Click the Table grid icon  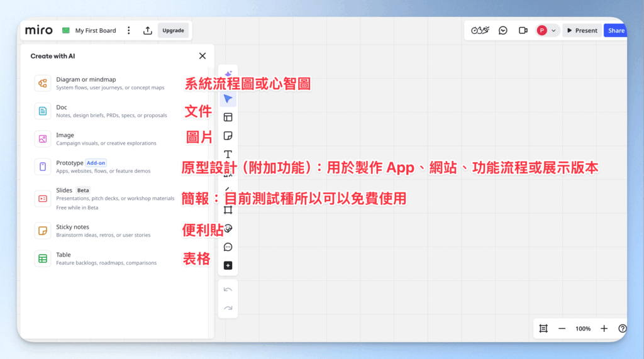coord(43,258)
